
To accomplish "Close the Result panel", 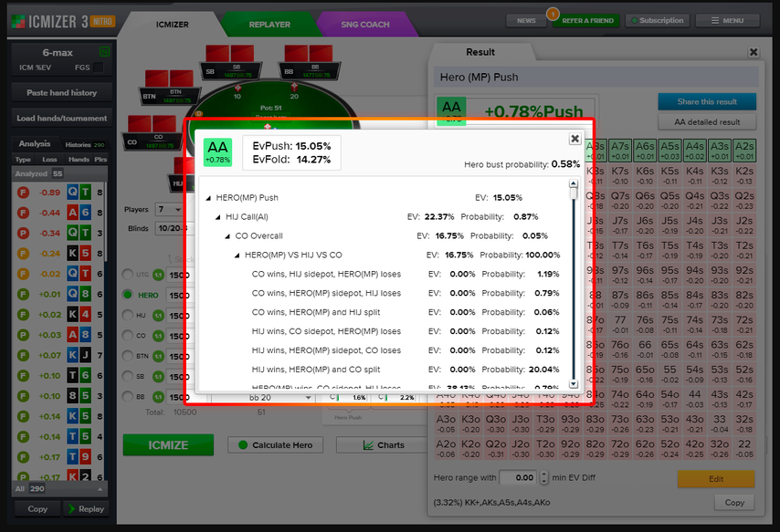I will [x=754, y=52].
